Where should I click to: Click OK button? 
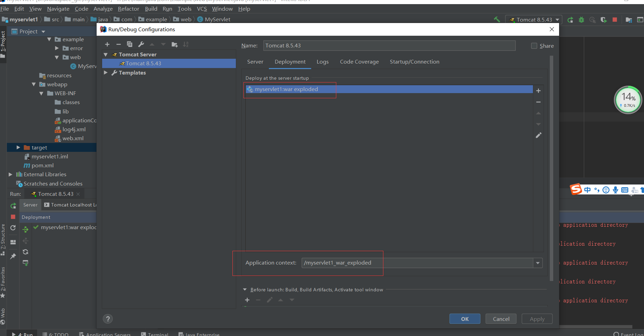coord(465,319)
